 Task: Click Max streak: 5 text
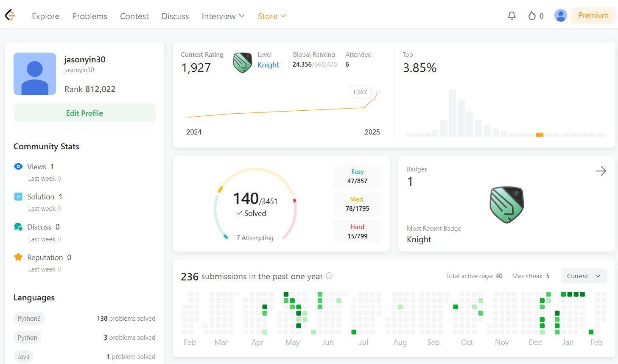[x=531, y=276]
